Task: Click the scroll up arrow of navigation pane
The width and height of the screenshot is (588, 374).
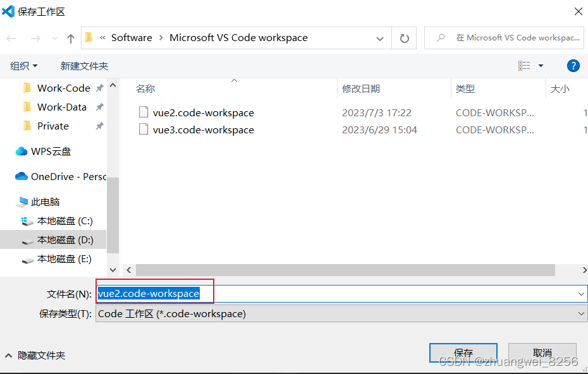Action: pyautogui.click(x=113, y=85)
